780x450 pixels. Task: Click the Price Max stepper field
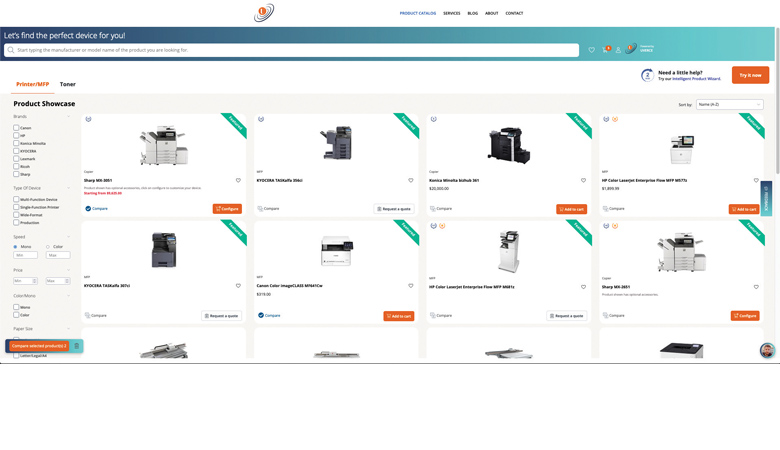[x=58, y=281]
